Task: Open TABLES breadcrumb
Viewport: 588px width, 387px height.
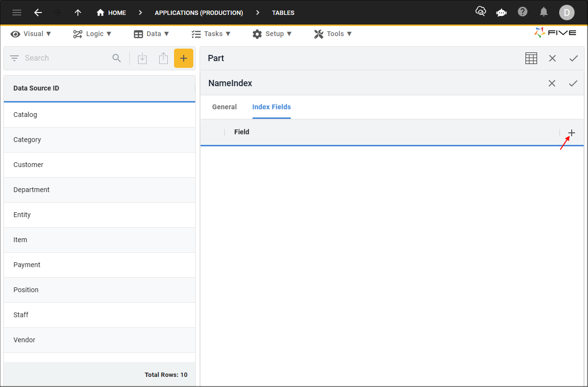Action: [283, 13]
